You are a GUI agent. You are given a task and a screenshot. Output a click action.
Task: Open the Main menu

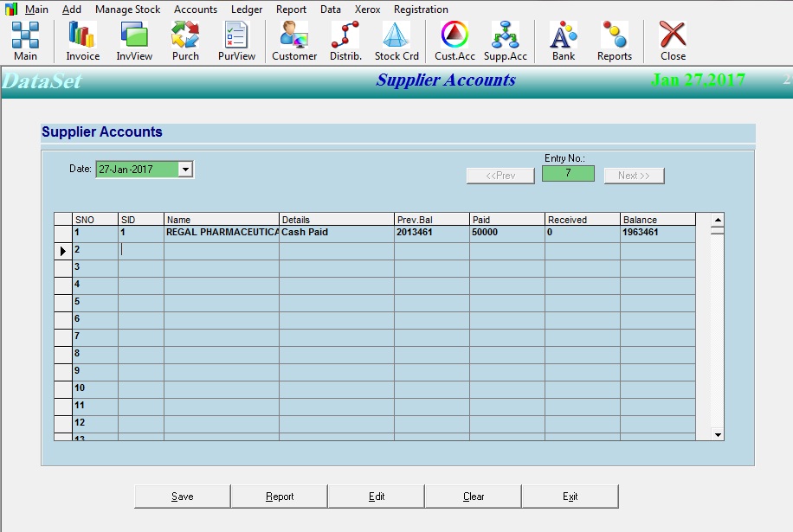(x=36, y=10)
